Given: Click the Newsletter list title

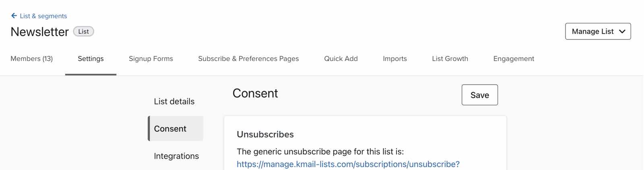Looking at the screenshot, I should 39,32.
